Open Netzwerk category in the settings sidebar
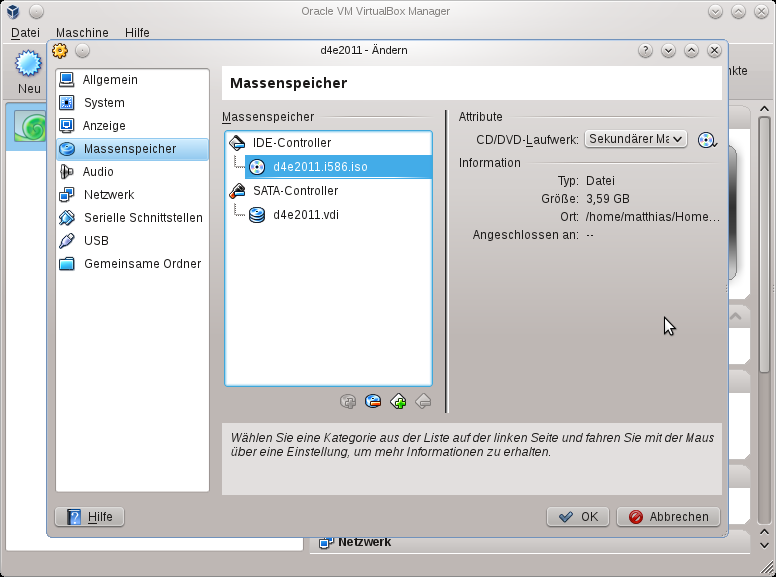 [x=108, y=195]
